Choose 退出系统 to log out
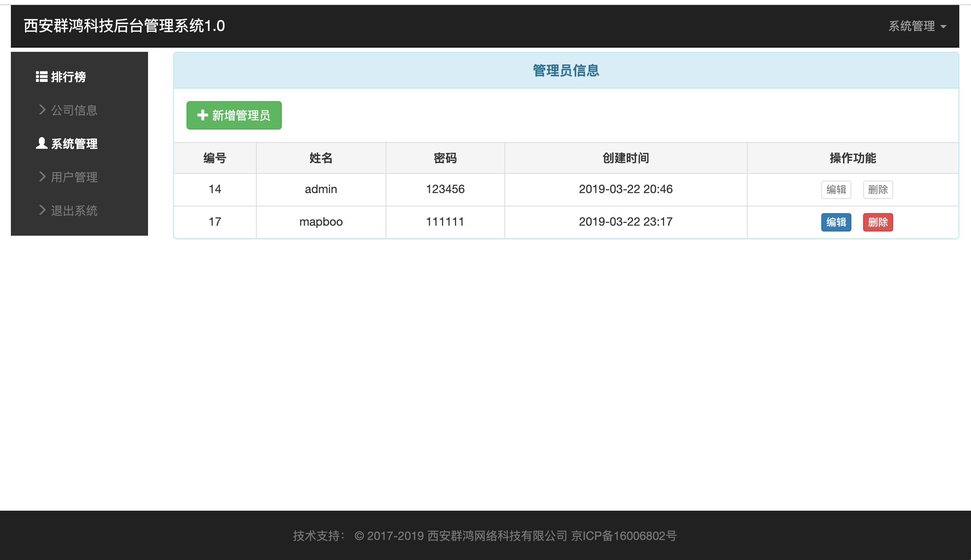Viewport: 971px width, 560px height. point(74,211)
